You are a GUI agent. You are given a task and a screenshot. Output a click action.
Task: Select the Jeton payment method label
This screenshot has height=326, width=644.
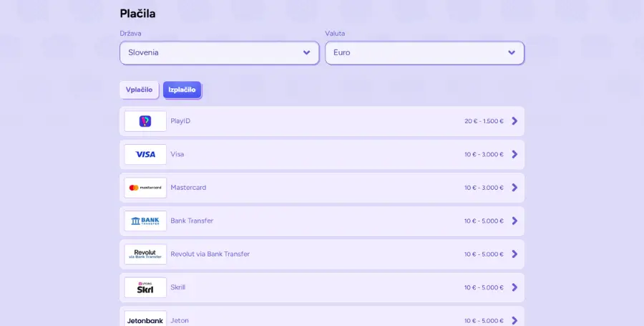(x=180, y=320)
